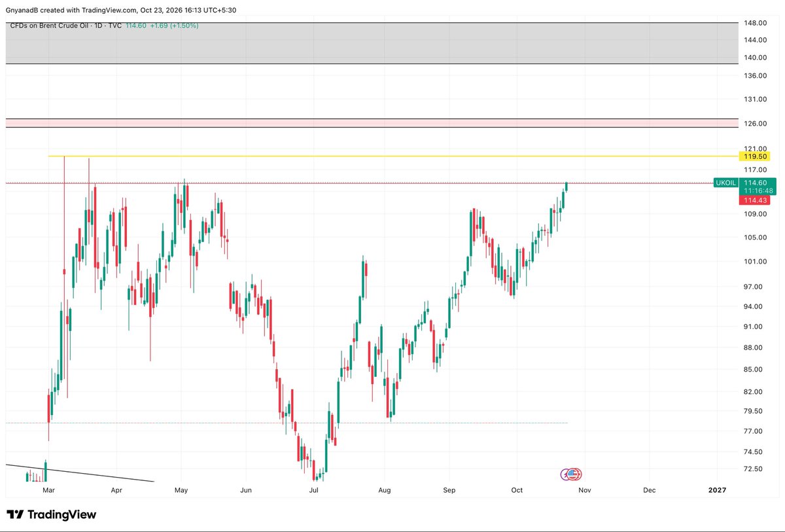Click the May label on time axis
Viewport: 785px width, 532px height.
pos(182,489)
